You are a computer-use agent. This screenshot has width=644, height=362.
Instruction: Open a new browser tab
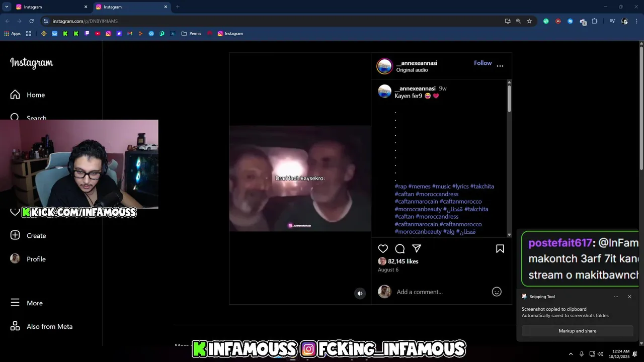[x=178, y=7]
